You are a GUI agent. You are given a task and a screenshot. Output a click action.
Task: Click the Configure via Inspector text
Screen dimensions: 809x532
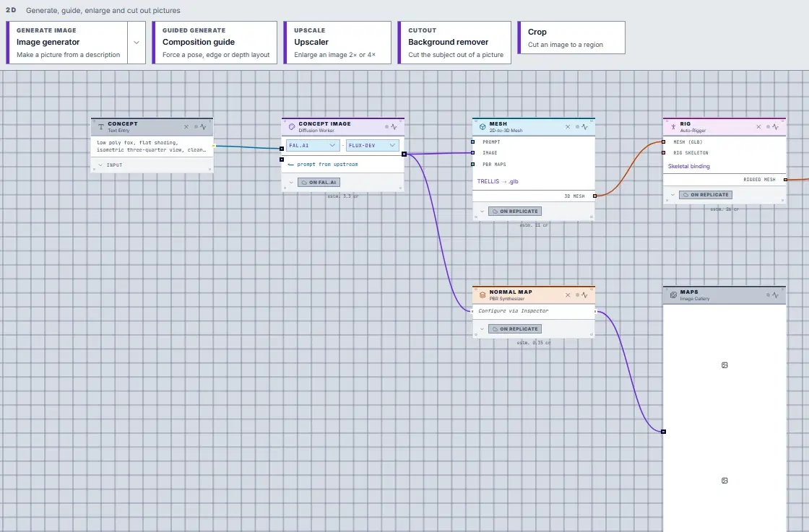514,311
